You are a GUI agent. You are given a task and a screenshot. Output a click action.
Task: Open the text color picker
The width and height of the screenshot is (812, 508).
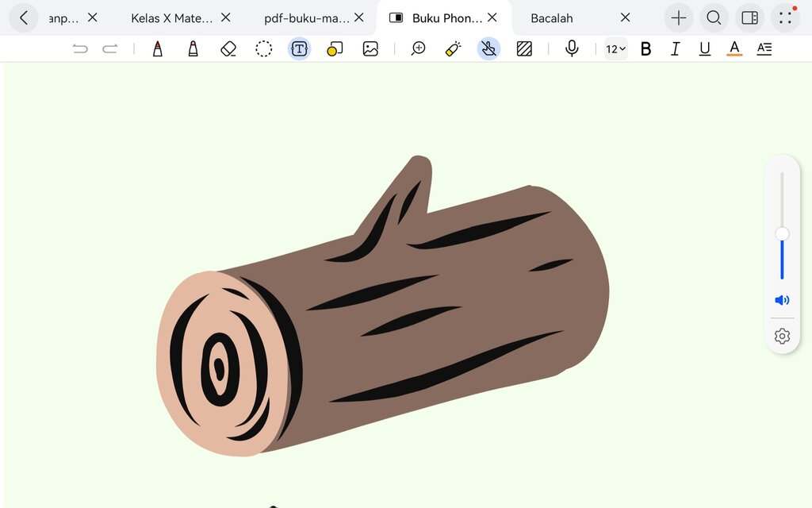tap(734, 48)
